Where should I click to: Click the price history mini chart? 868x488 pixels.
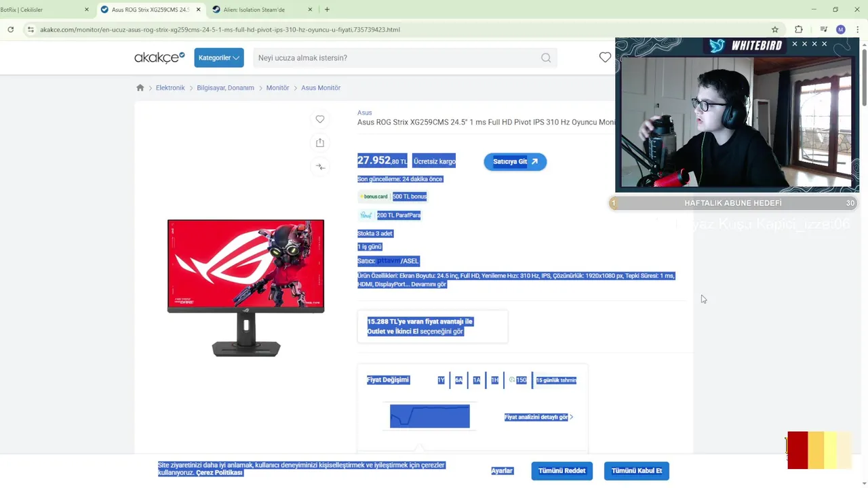pyautogui.click(x=430, y=416)
